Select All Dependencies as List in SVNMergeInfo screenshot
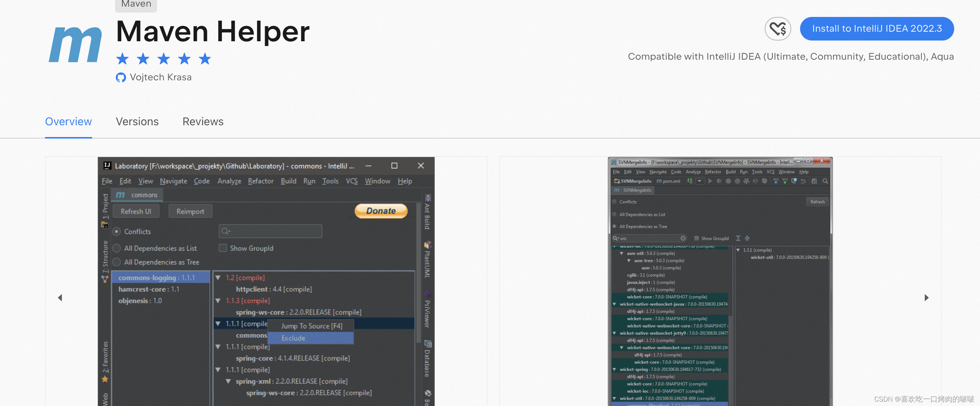 click(x=614, y=214)
